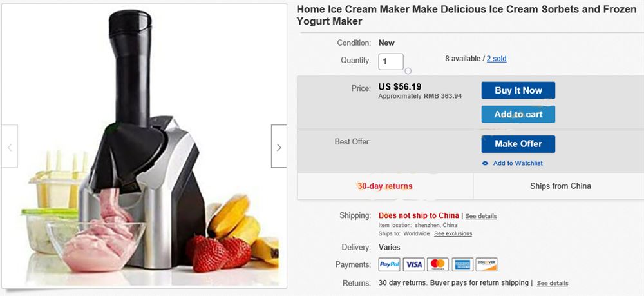Click the Discover card icon
644x296 pixels.
pyautogui.click(x=486, y=264)
